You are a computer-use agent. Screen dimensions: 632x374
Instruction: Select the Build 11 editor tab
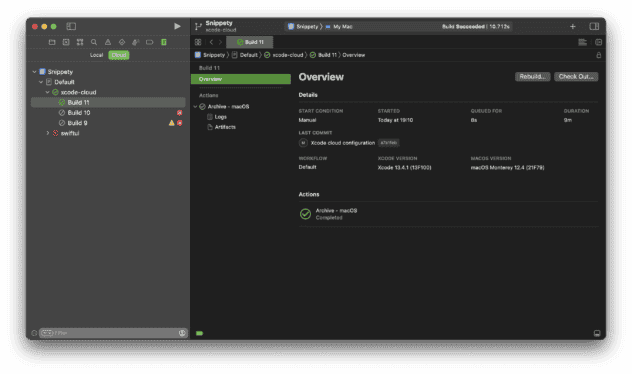point(250,42)
